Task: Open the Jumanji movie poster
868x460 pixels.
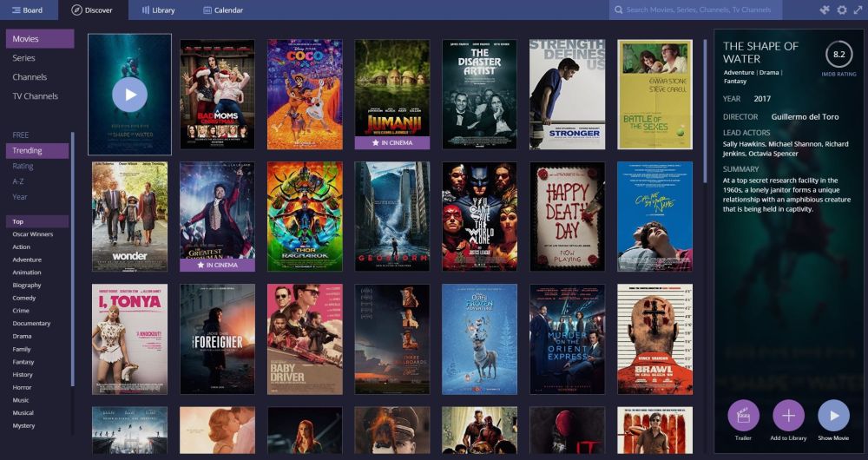Action: point(392,94)
